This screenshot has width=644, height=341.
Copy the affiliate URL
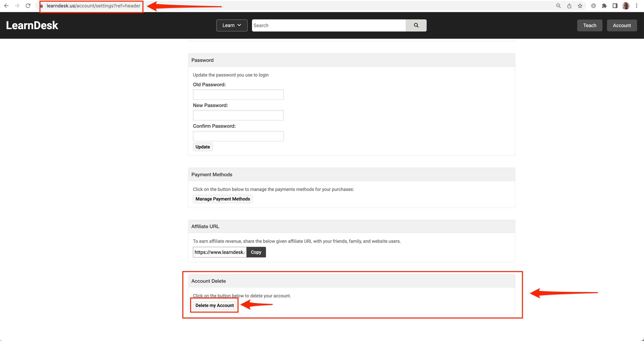point(256,252)
